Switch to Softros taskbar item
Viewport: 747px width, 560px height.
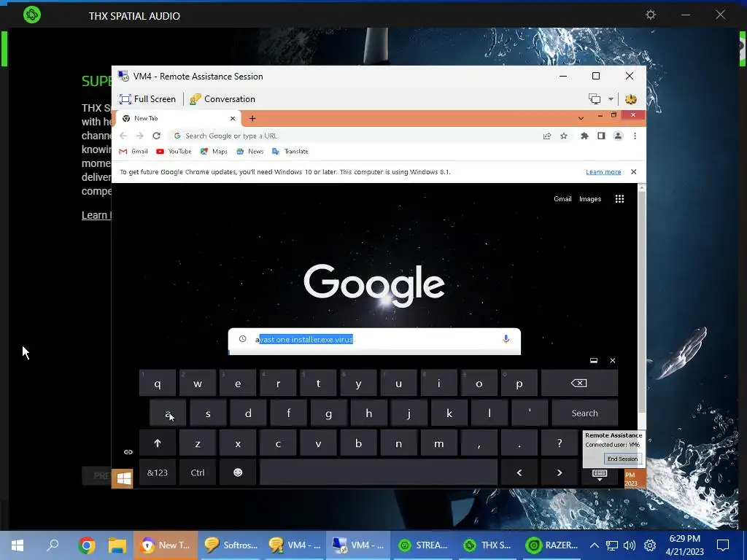pyautogui.click(x=231, y=545)
